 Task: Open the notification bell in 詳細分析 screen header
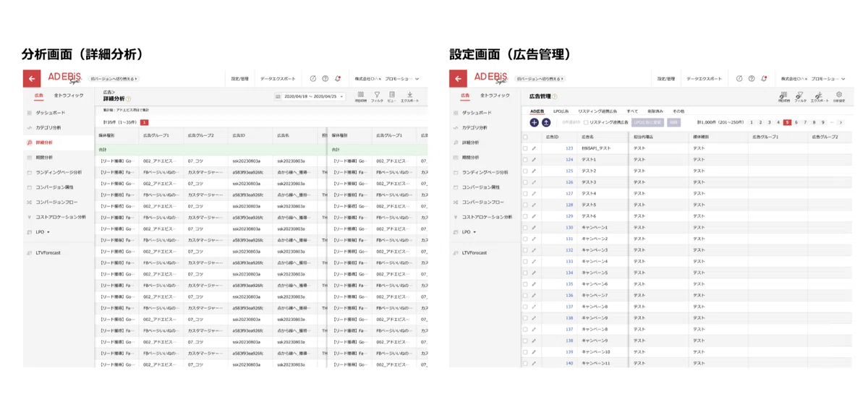(x=338, y=78)
